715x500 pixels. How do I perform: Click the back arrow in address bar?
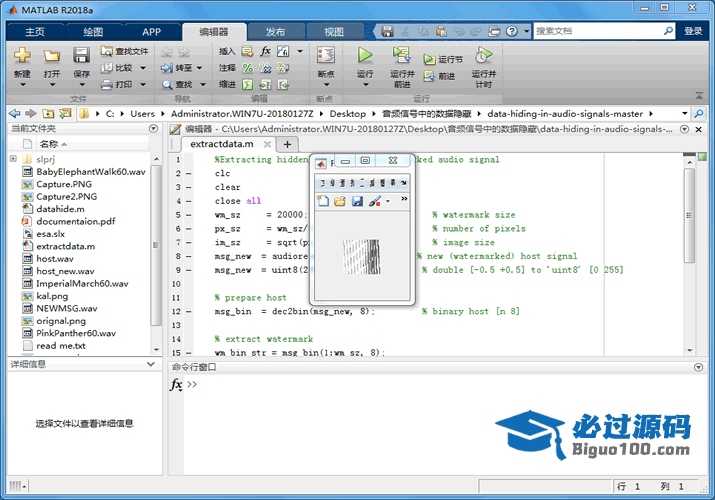15,113
